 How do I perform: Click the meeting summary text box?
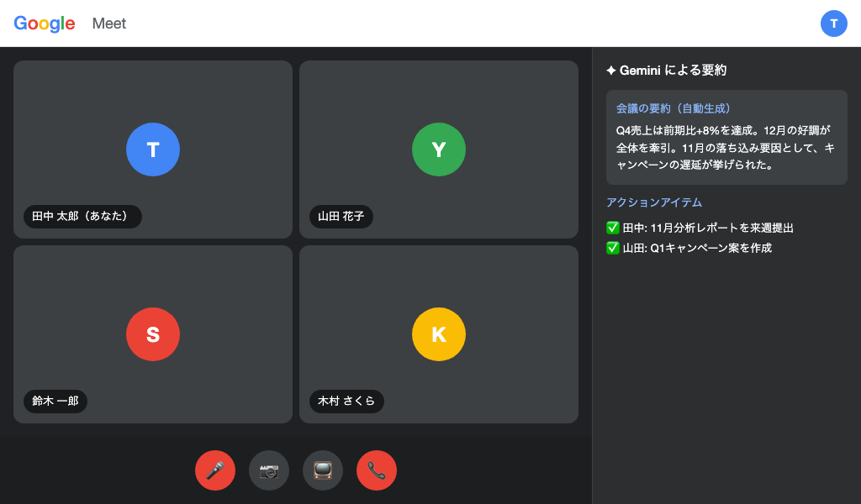726,137
